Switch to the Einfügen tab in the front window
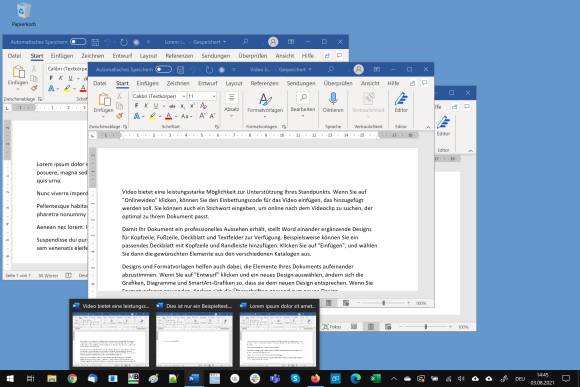Screen dimensions: 580x387 pyautogui.click(x=147, y=83)
